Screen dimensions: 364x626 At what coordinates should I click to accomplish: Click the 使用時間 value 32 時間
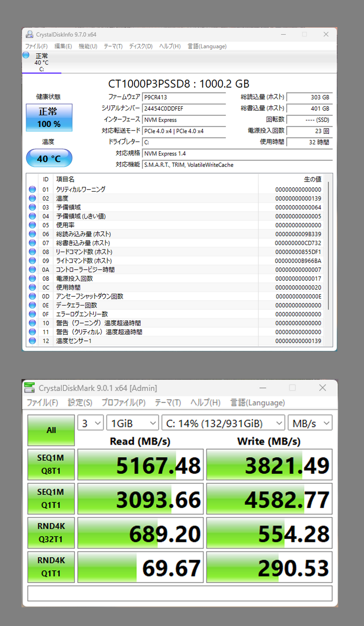tap(309, 142)
